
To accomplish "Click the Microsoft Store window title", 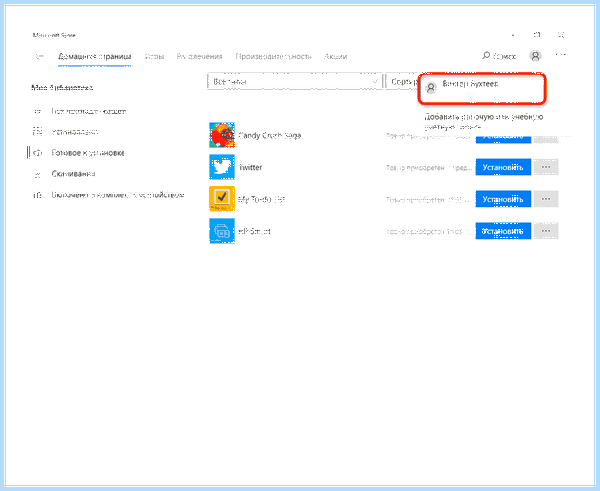I will click(x=54, y=35).
